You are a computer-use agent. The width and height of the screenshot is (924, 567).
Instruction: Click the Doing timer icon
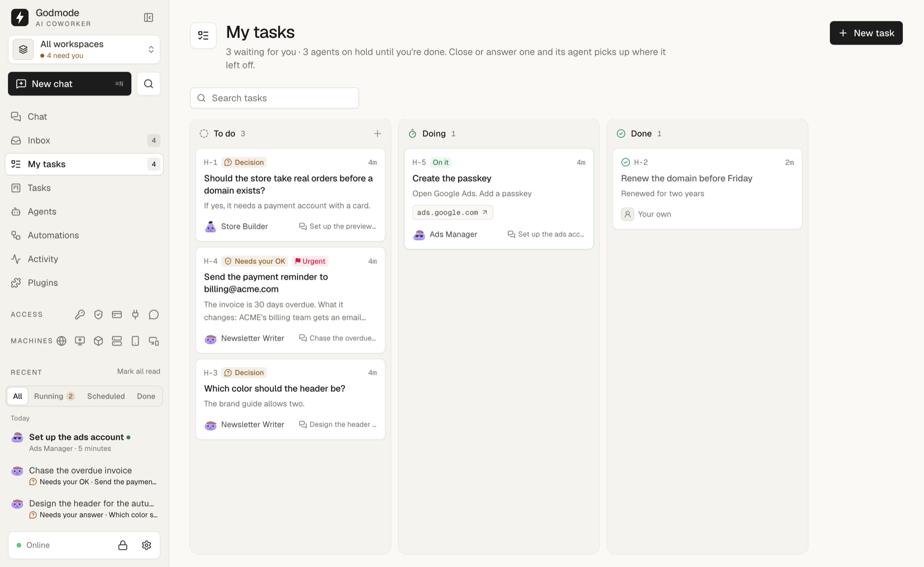(x=413, y=133)
